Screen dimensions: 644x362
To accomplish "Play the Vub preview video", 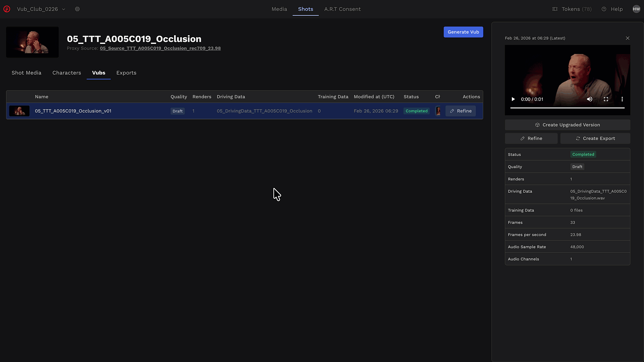I will click(x=513, y=99).
